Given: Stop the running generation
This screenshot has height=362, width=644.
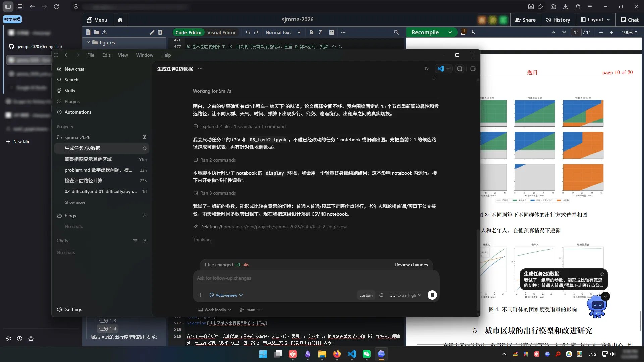Looking at the screenshot, I should coord(432,295).
